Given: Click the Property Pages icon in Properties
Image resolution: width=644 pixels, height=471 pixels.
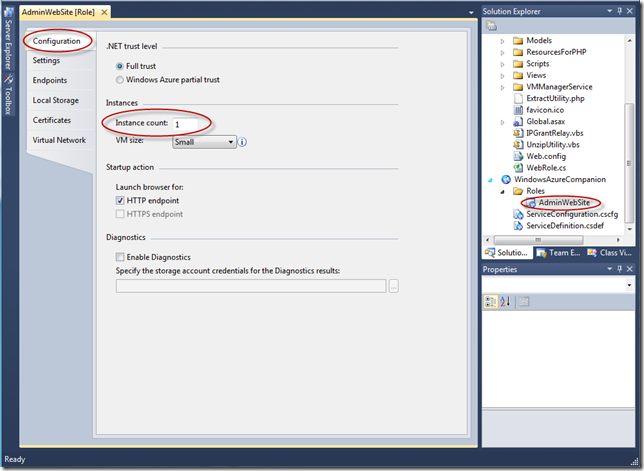Looking at the screenshot, I should (524, 301).
